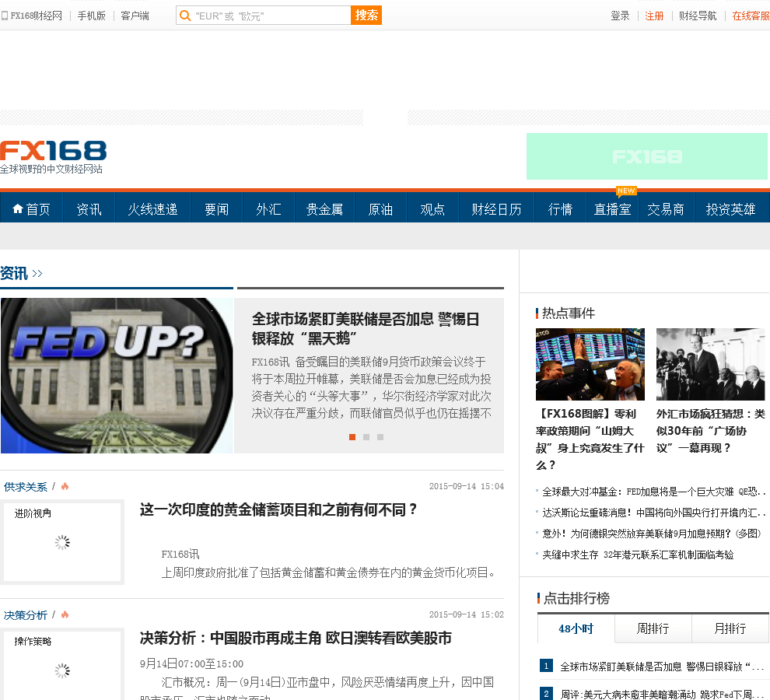Click the magnifier icon in search box
This screenshot has width=770, height=700.
[x=184, y=16]
